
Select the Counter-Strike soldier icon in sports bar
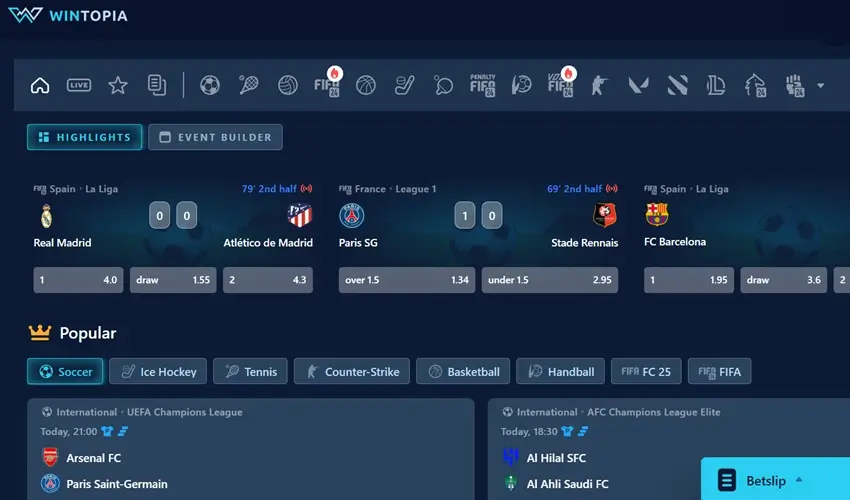599,85
